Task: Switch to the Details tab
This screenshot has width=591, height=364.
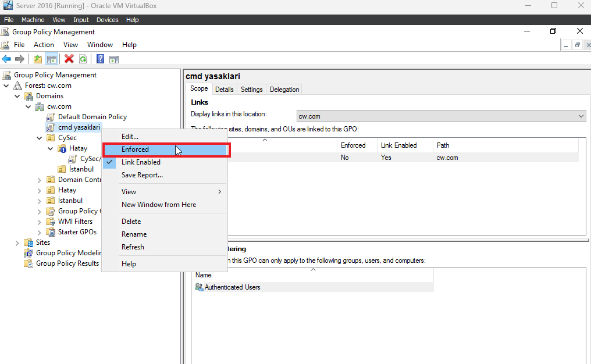Action: [x=225, y=90]
